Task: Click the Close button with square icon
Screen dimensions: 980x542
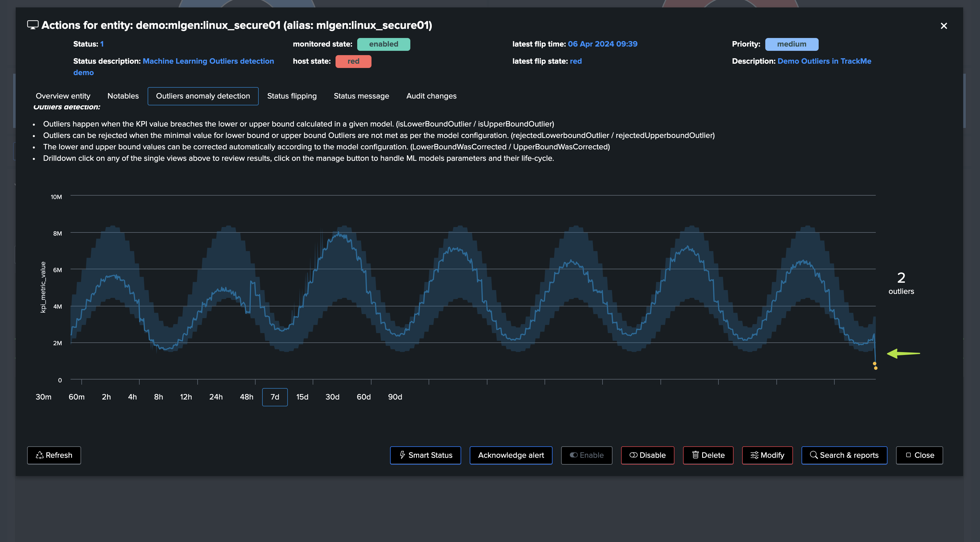Action: click(919, 455)
